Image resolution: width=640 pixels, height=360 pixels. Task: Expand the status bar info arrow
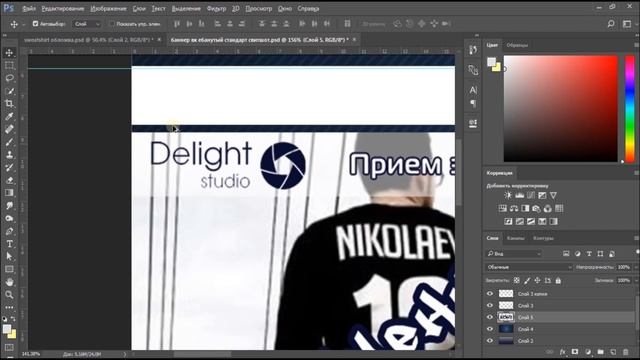click(125, 354)
